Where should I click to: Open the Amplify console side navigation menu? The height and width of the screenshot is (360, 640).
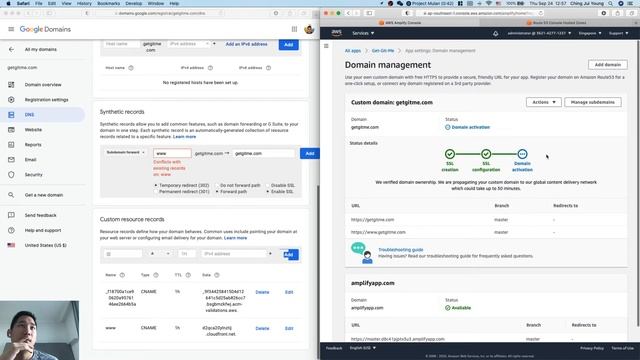coord(326,46)
